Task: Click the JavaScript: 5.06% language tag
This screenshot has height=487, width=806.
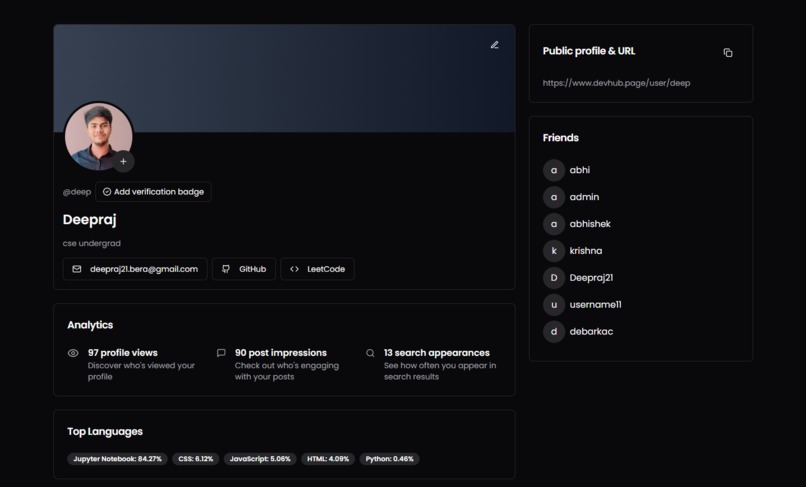Action: point(260,459)
